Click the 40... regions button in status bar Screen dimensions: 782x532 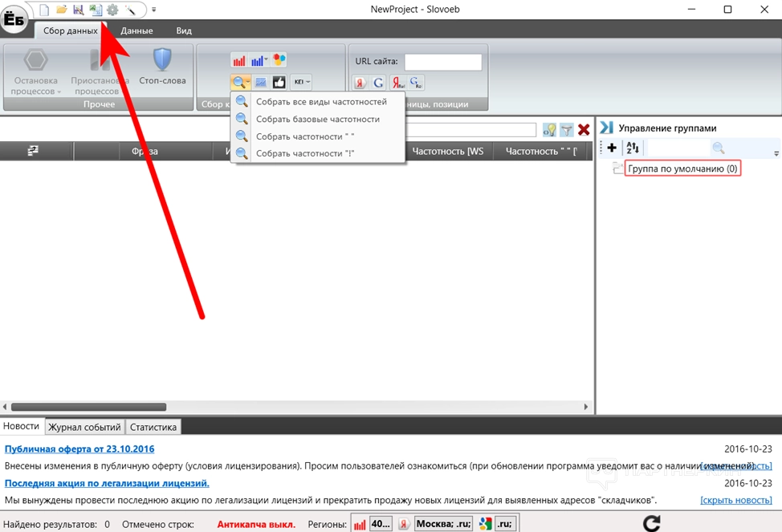381,524
